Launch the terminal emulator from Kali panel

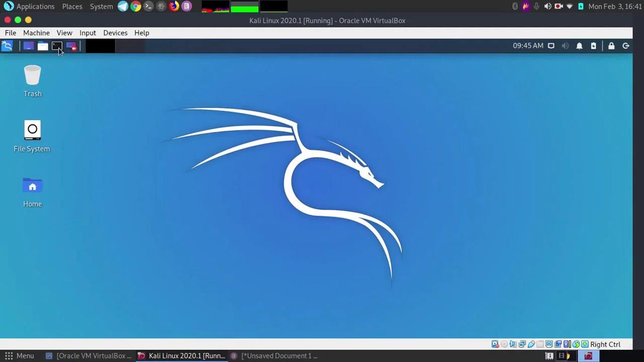point(57,46)
